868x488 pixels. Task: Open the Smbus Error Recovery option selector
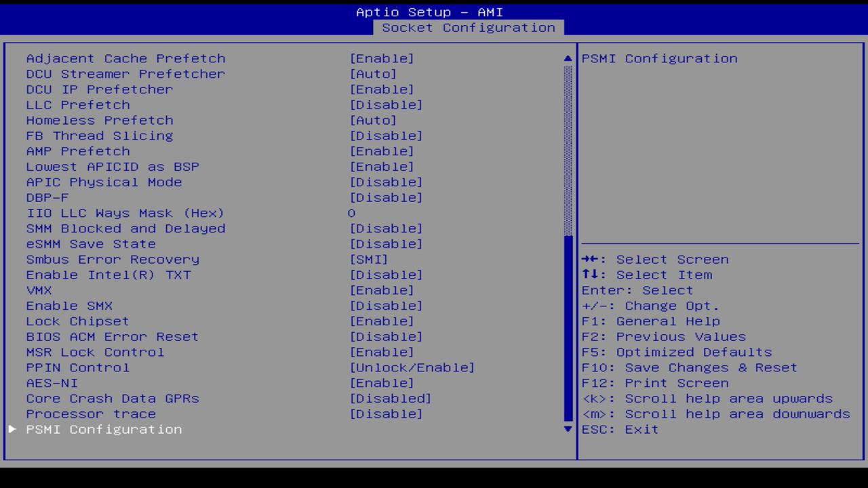tap(369, 259)
